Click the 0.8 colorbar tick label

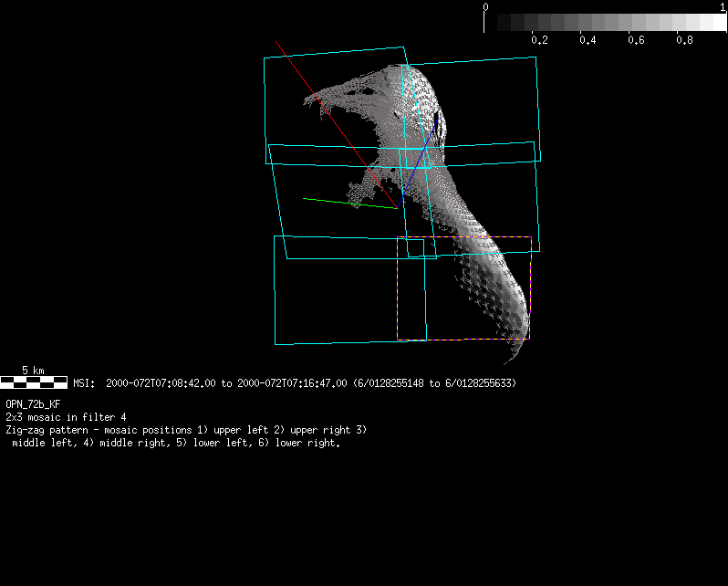pyautogui.click(x=682, y=40)
